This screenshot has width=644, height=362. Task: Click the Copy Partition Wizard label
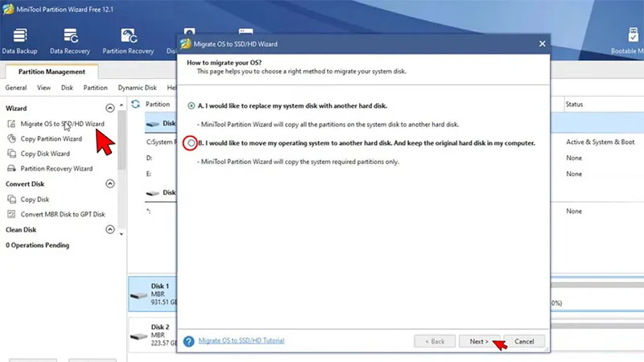pos(52,138)
